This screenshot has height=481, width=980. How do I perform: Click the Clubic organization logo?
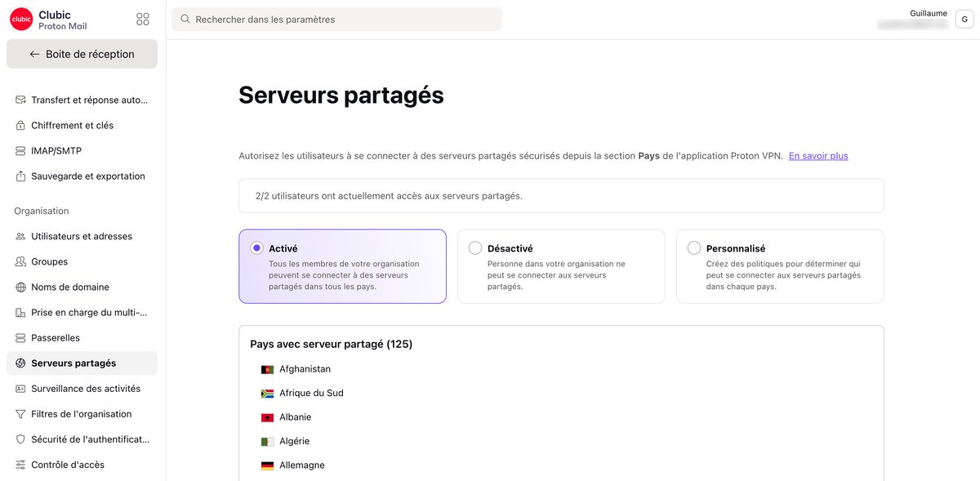(21, 20)
